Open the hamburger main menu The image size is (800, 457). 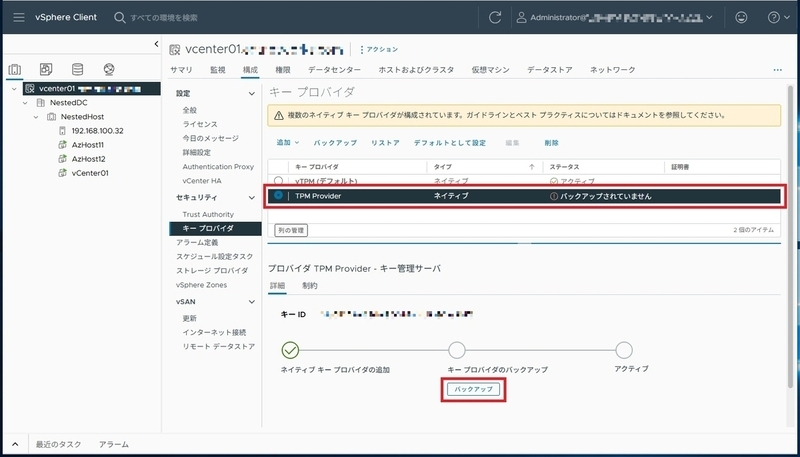19,17
